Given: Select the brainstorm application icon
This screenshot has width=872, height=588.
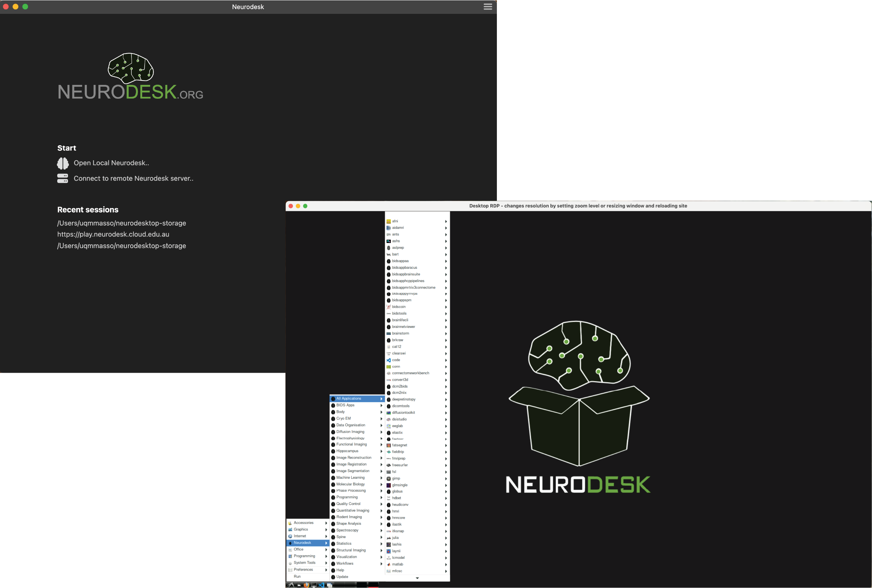Looking at the screenshot, I should pos(388,333).
